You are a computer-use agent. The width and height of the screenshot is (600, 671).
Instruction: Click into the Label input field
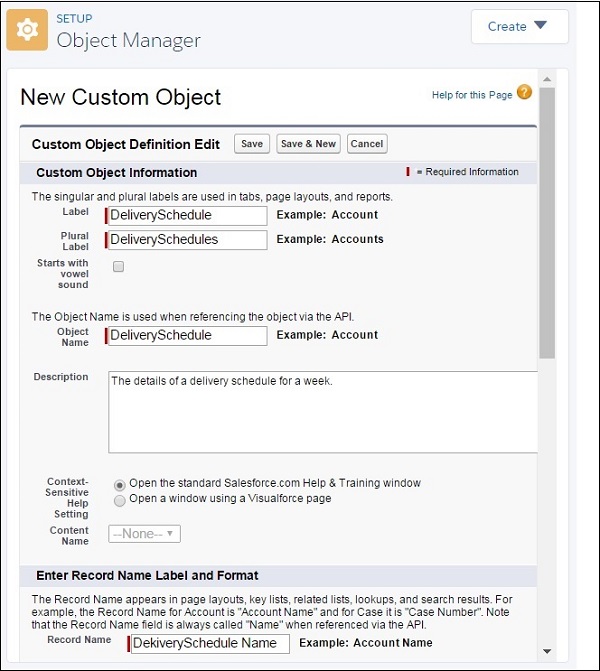point(187,215)
